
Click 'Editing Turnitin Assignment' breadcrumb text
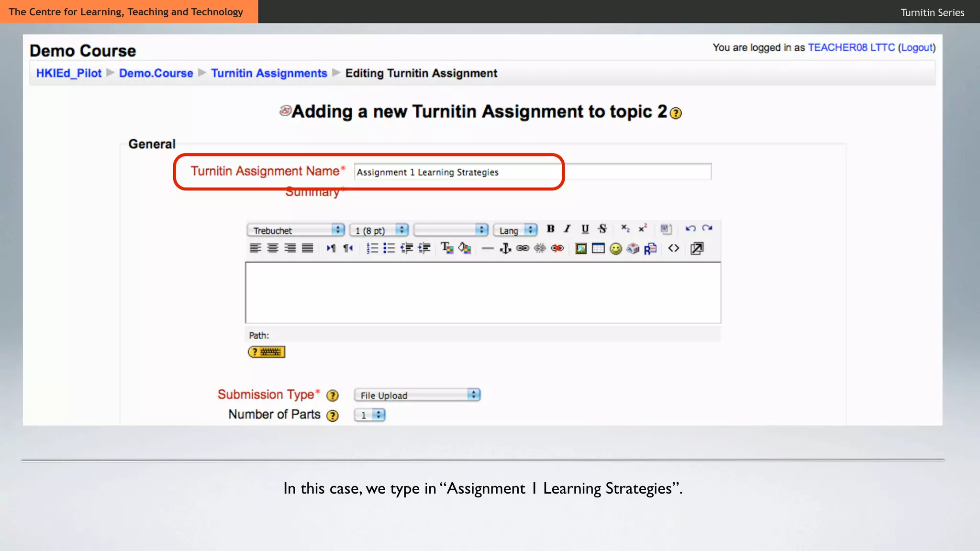(421, 73)
